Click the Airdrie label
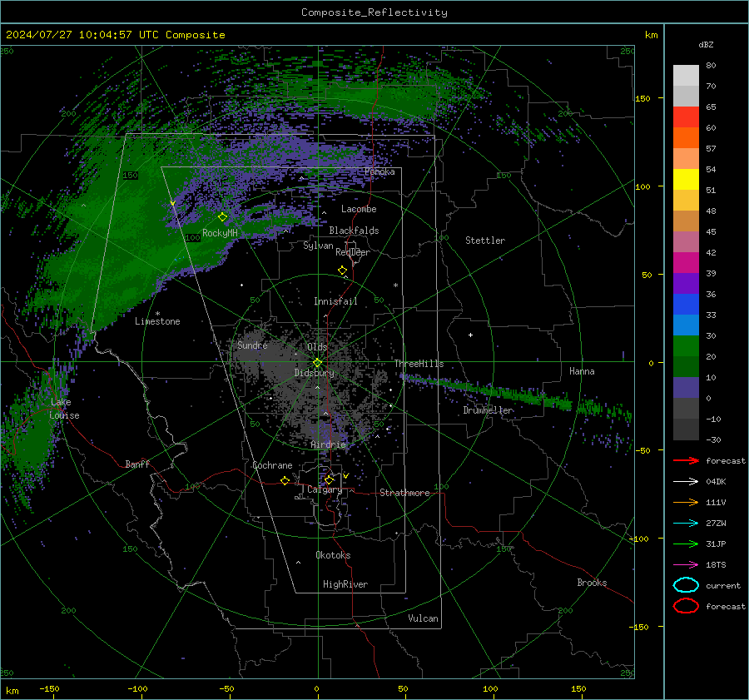Screen dimensions: 749x700 point(328,444)
